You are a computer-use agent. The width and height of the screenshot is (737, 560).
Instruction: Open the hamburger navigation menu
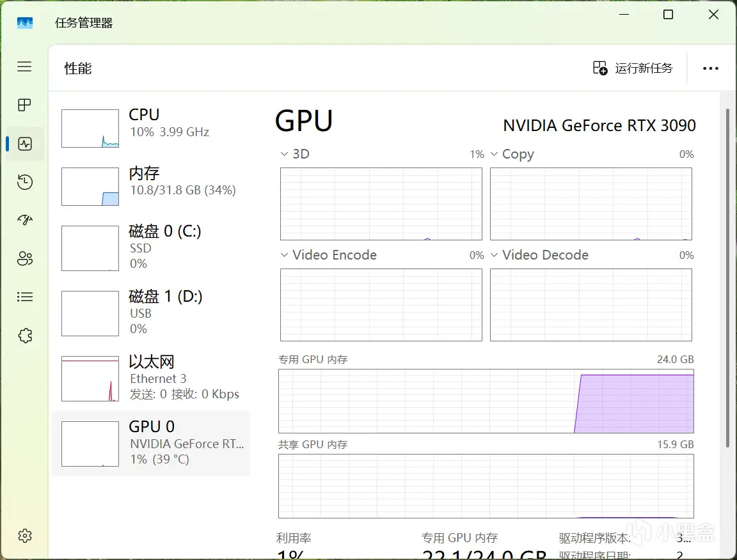point(24,66)
